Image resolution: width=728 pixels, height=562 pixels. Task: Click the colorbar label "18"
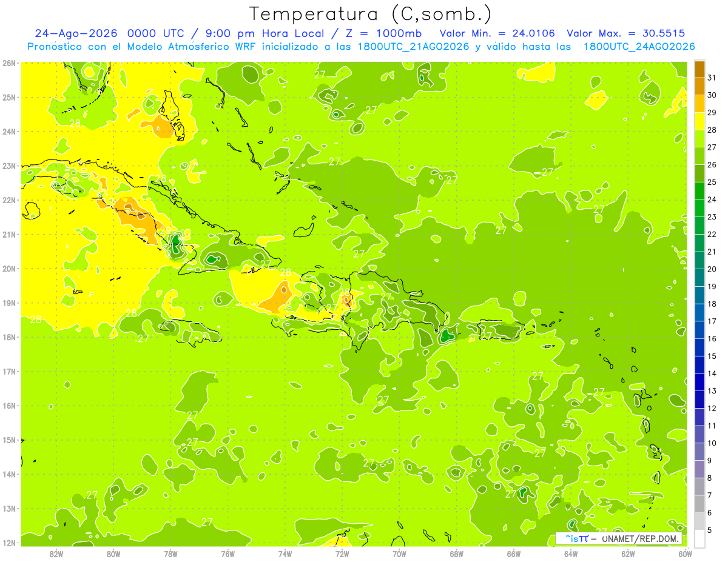point(712,304)
